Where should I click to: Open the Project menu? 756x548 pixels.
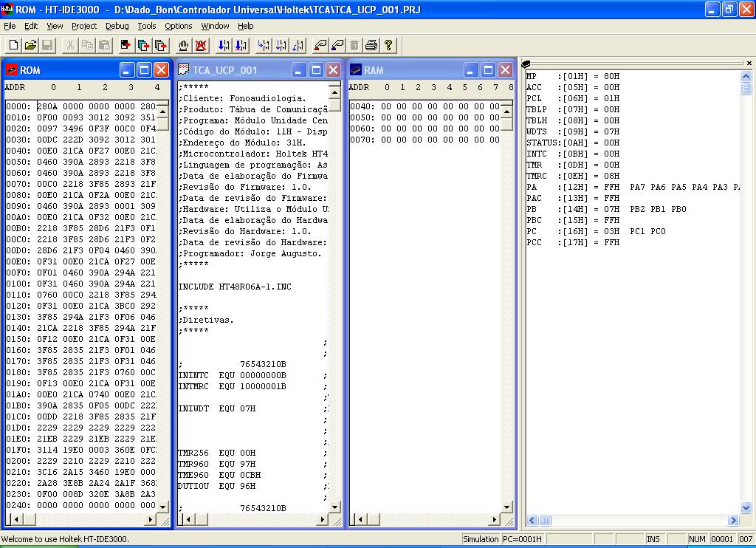click(84, 26)
